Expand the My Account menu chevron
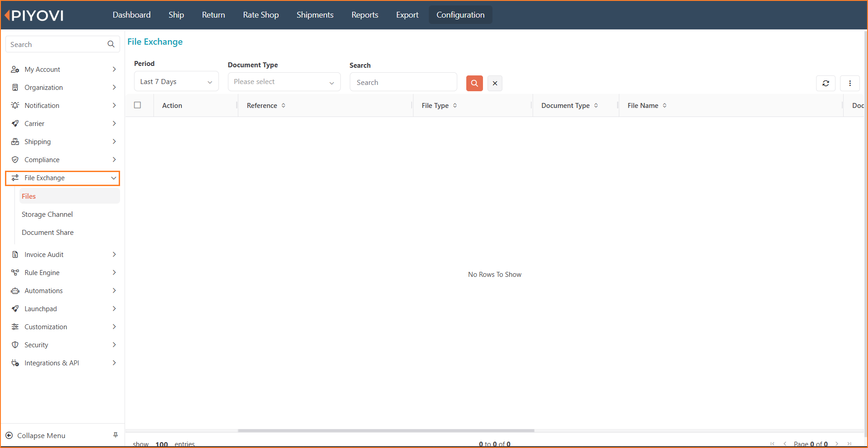The width and height of the screenshot is (868, 448). click(x=114, y=69)
